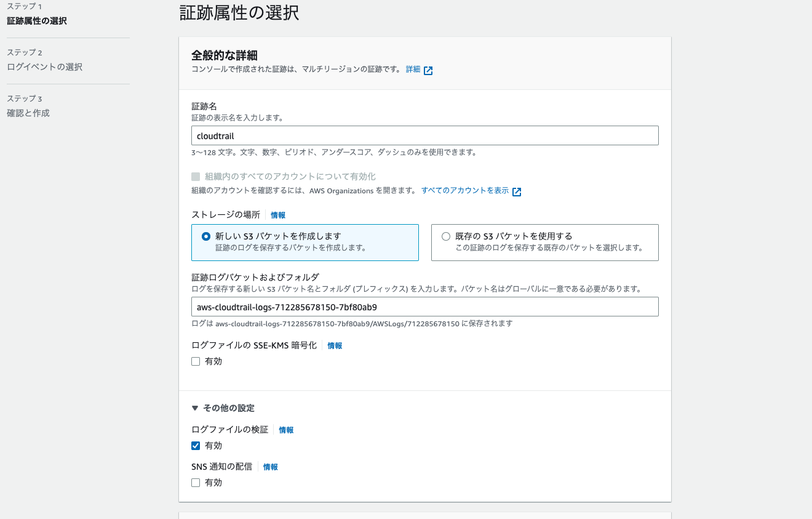The image size is (812, 519).
Task: Open 情報 next to ログファイルの検証
Action: pyautogui.click(x=286, y=430)
